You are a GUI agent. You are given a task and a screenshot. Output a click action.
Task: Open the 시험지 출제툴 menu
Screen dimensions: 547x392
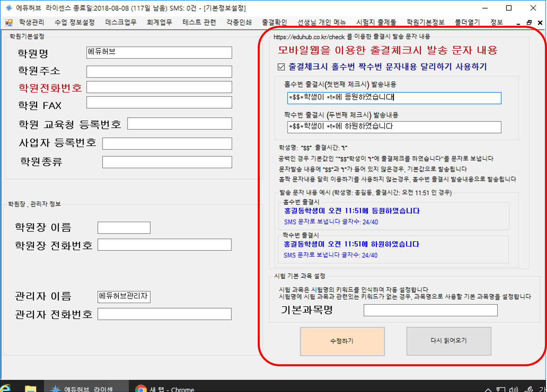pos(376,22)
